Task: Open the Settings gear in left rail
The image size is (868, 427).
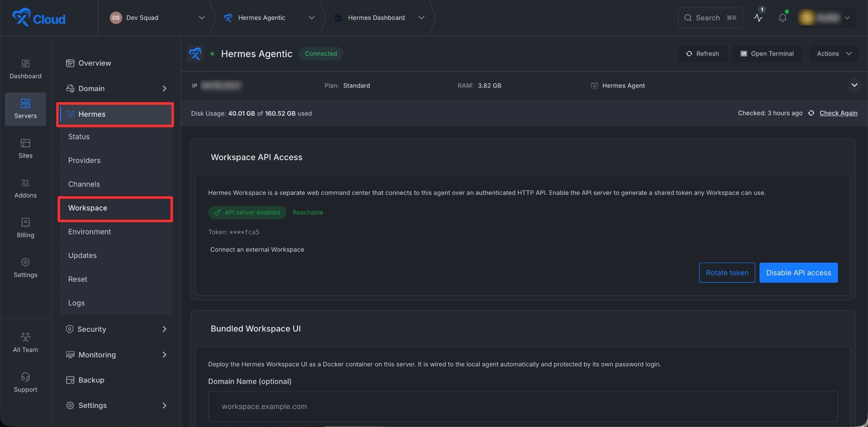Action: point(25,262)
